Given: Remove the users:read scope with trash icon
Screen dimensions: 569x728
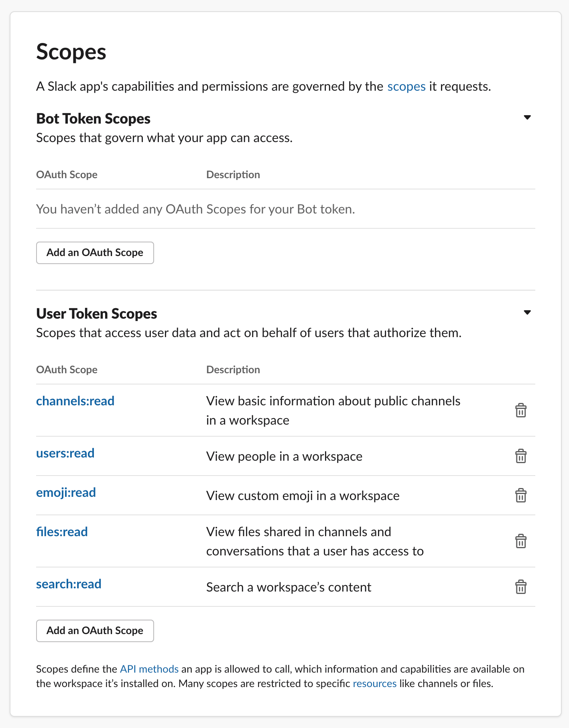Looking at the screenshot, I should click(x=520, y=456).
